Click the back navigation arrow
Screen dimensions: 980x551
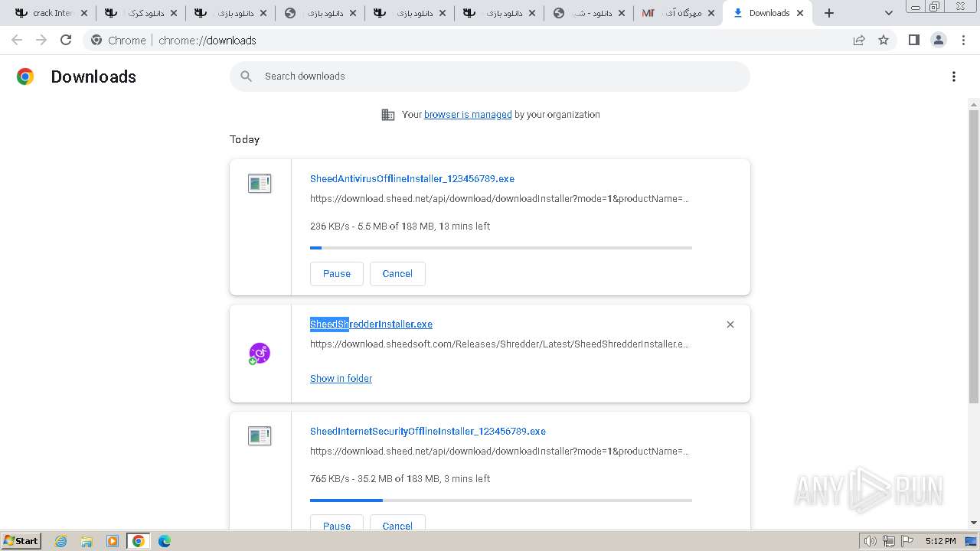[17, 40]
